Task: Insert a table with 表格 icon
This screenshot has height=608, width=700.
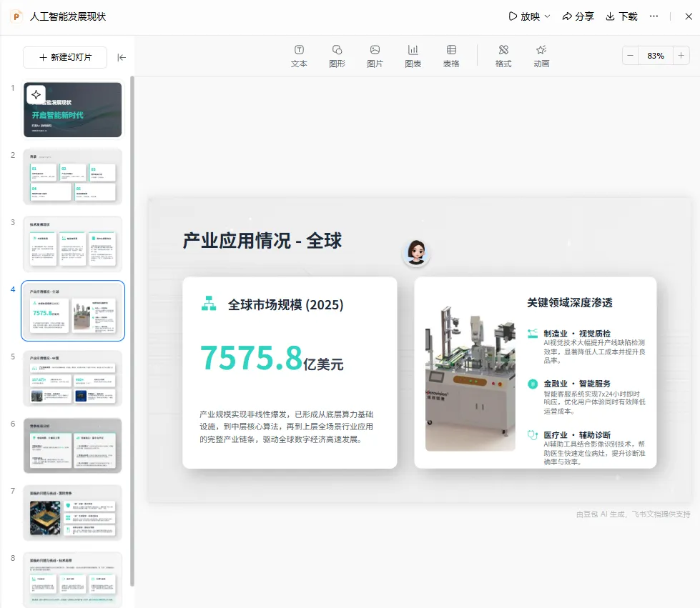Action: pyautogui.click(x=451, y=56)
